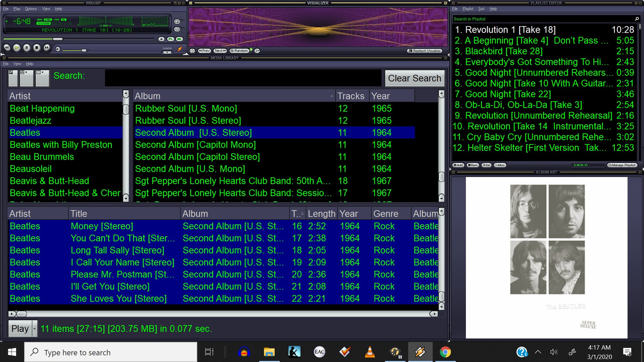Click the track list horizontal scrollbar
The height and width of the screenshot is (362, 644).
(223, 314)
